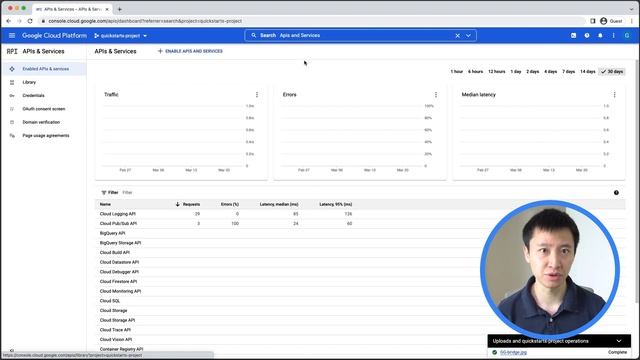Open the three-dot settings menu in header
Viewport: 640px width, 360px height.
tap(613, 36)
